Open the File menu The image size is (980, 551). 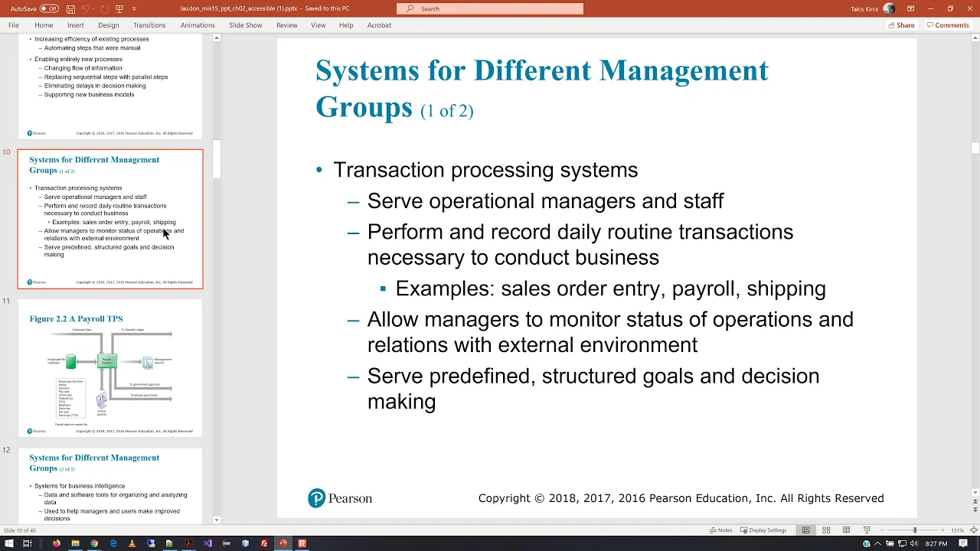[14, 25]
